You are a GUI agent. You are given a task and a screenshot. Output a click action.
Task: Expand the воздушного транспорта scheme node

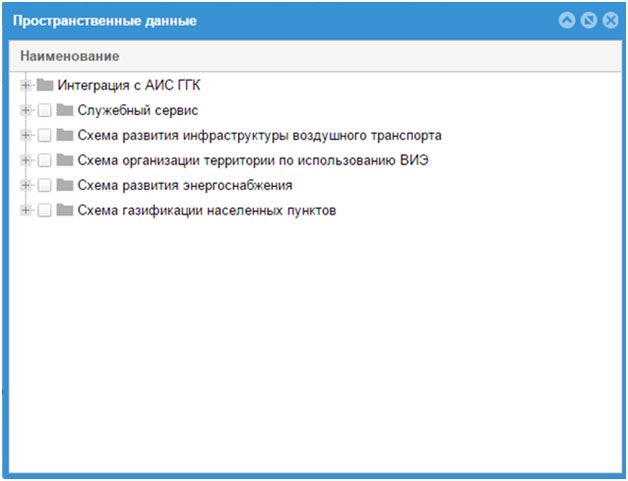[x=26, y=135]
